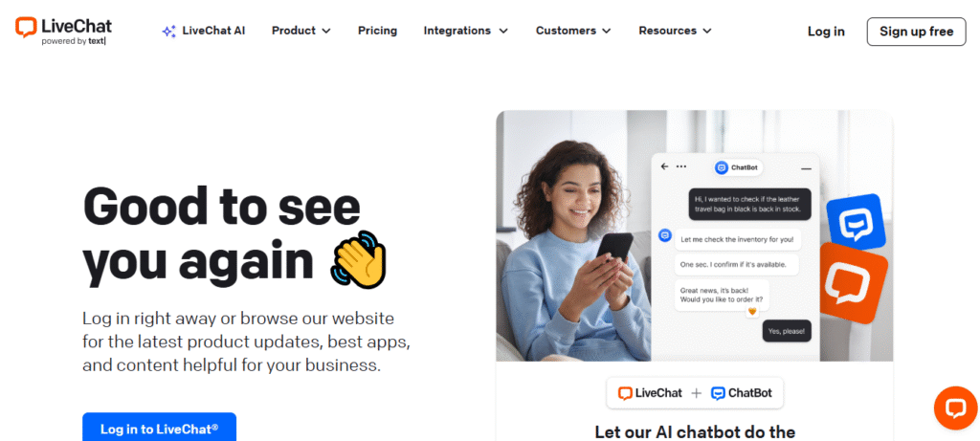Click the Log in to LiveChat button
The width and height of the screenshot is (980, 441).
(160, 428)
